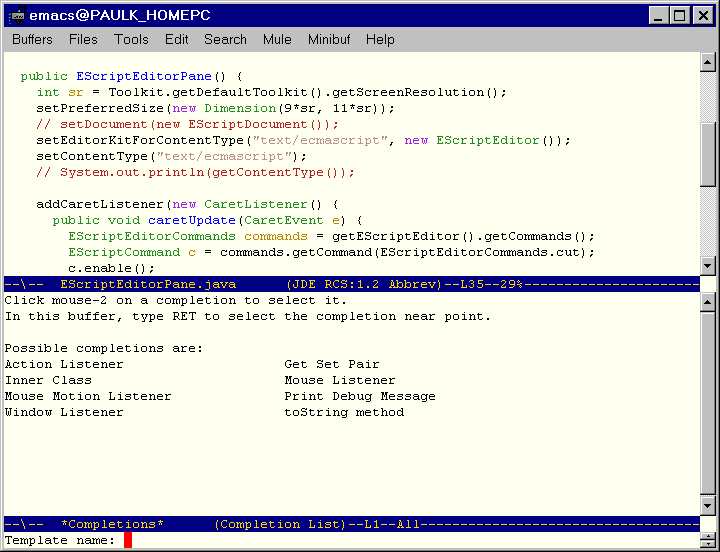Choose Print Debug Message completion
720x552 pixels.
[359, 396]
